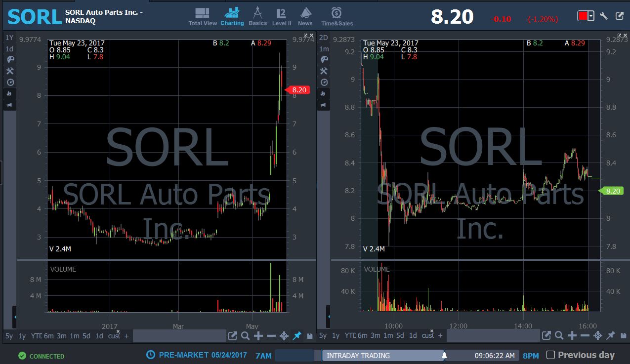This screenshot has height=364, width=630.
Task: Select 1d interval label on left chart sidebar
Action: (10, 49)
